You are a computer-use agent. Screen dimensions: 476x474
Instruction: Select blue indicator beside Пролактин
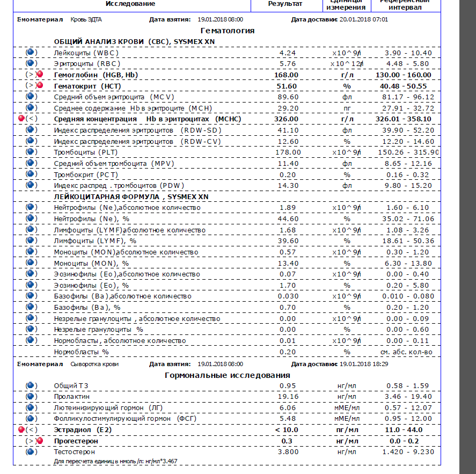point(31,396)
